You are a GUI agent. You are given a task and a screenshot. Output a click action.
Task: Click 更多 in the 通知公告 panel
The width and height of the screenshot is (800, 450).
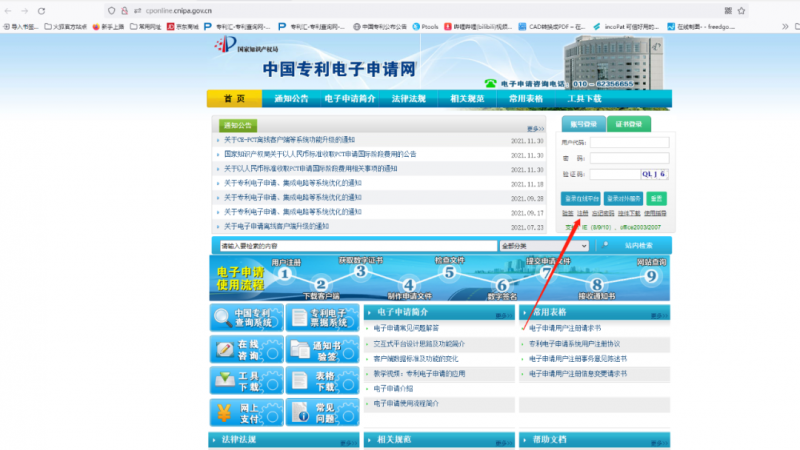click(x=535, y=129)
